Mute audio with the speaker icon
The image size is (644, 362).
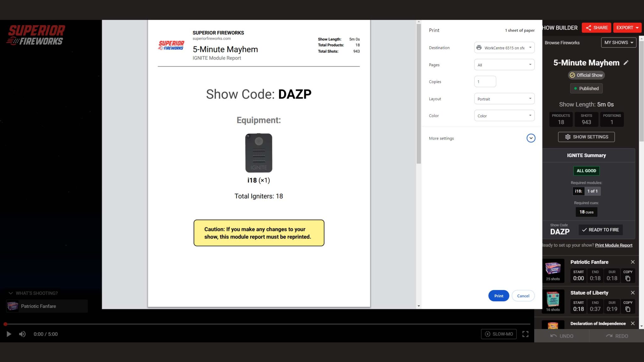coord(22,334)
